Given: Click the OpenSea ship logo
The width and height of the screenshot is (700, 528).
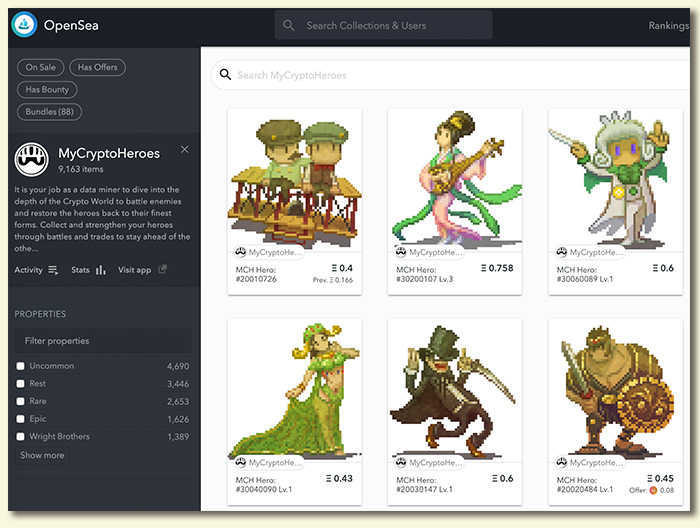Looking at the screenshot, I should (x=24, y=25).
